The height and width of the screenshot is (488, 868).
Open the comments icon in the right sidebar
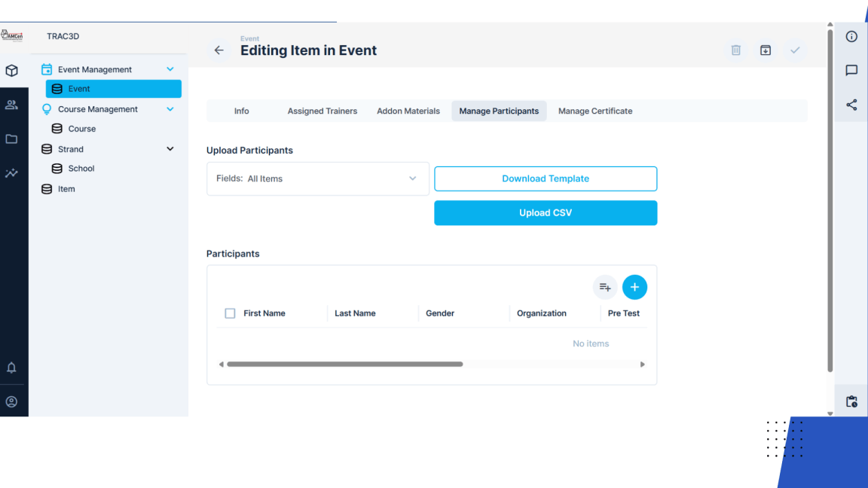[851, 70]
